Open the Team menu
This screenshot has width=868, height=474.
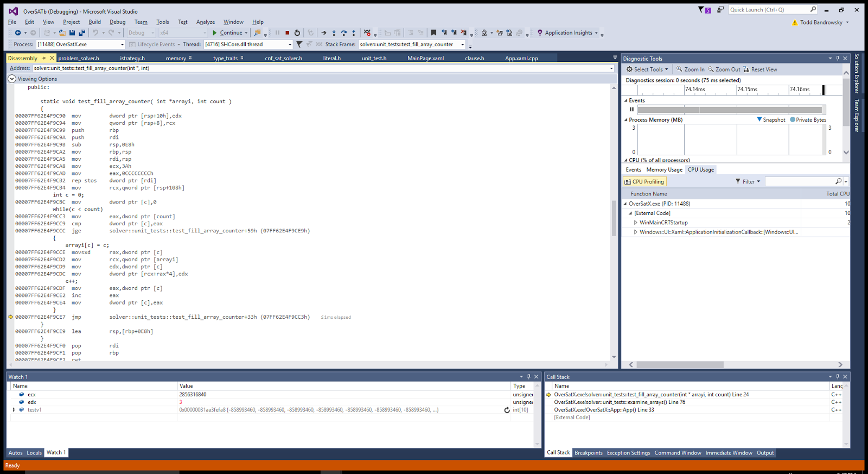[141, 22]
